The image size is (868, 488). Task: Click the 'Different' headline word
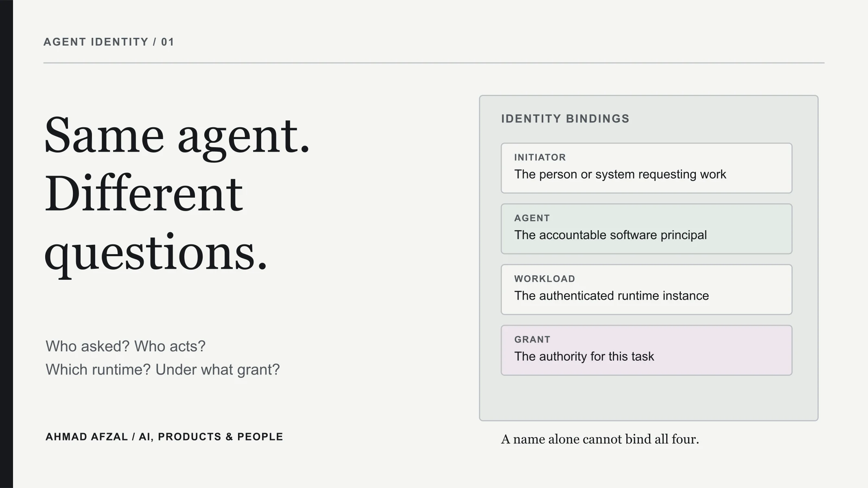pyautogui.click(x=143, y=194)
